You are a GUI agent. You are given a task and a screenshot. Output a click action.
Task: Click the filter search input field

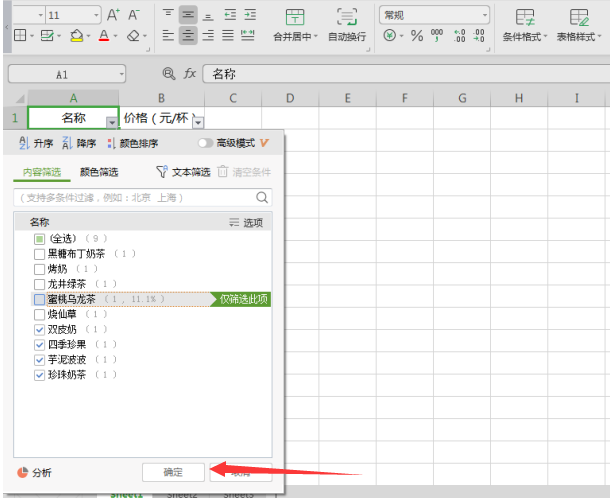click(x=143, y=198)
